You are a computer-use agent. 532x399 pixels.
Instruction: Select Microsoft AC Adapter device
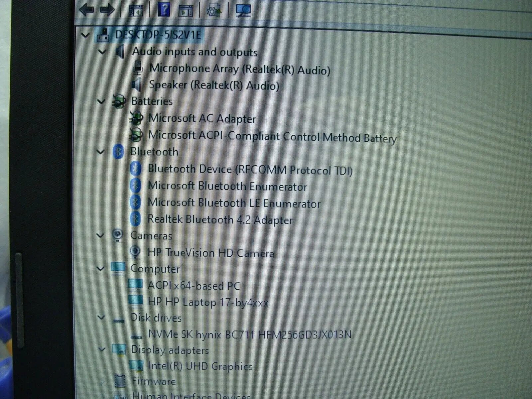202,118
